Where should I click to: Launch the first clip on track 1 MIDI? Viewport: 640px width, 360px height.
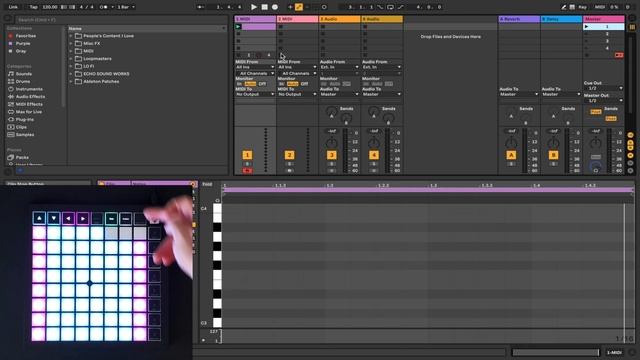pos(238,27)
